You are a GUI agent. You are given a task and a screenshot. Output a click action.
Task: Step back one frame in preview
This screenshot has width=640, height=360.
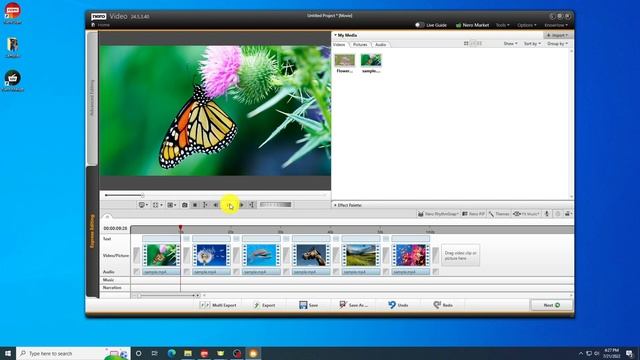pos(216,205)
